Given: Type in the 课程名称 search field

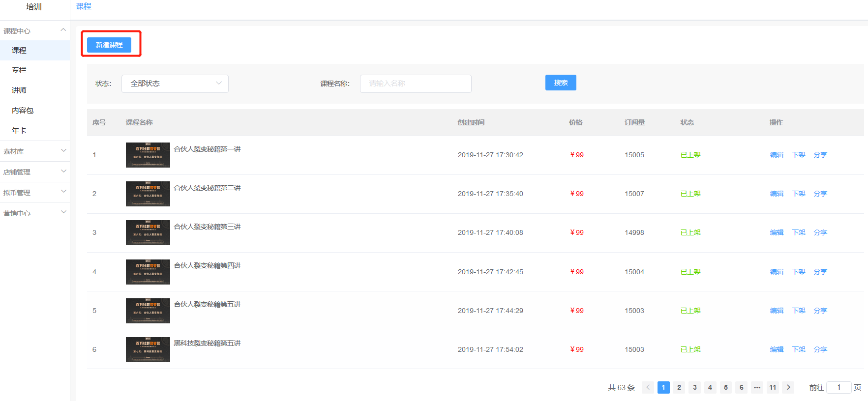Looking at the screenshot, I should tap(415, 84).
